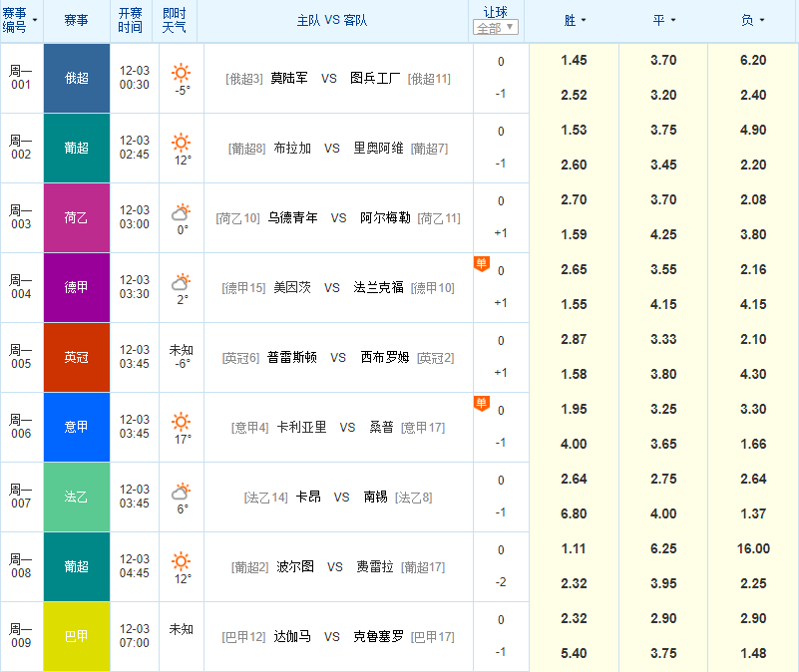The width and height of the screenshot is (799, 672).
Task: Pick win odds 2.87 for match 005
Action: (574, 339)
